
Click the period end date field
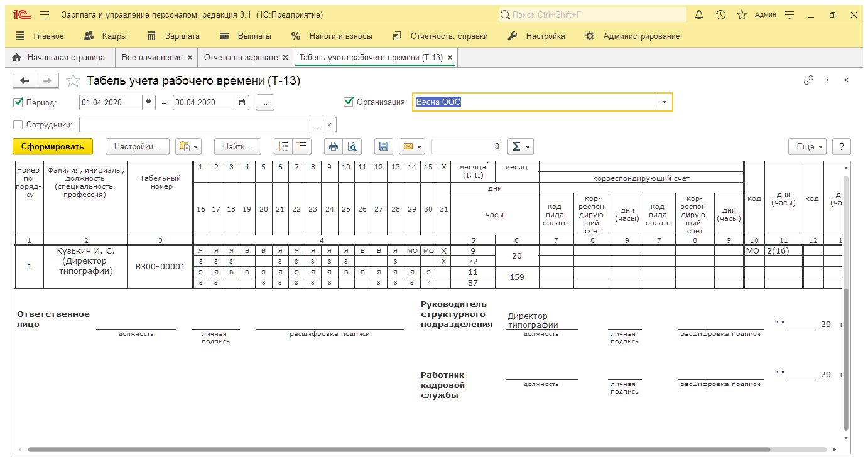205,102
